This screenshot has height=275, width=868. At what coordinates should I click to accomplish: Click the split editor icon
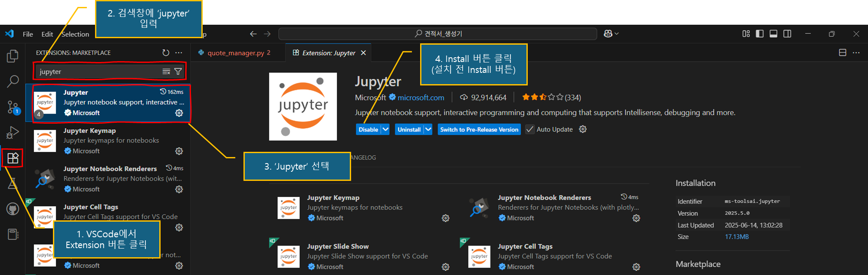click(x=842, y=52)
